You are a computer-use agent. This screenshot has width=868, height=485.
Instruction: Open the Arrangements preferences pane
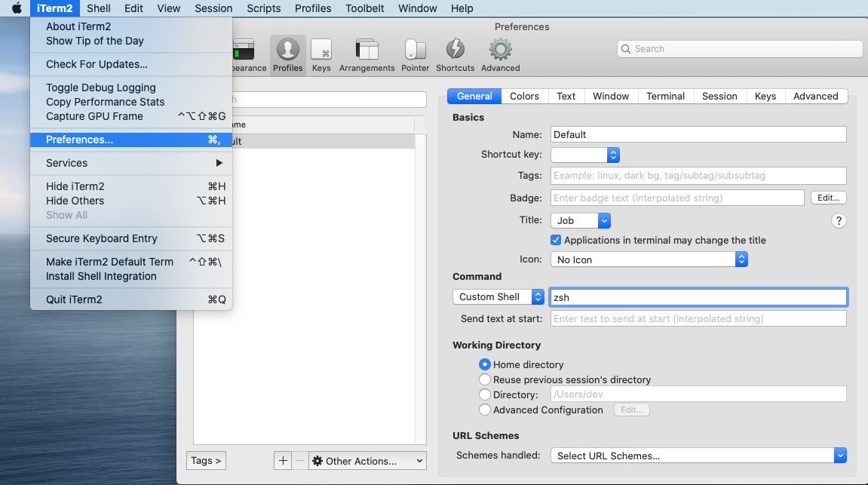click(x=367, y=55)
